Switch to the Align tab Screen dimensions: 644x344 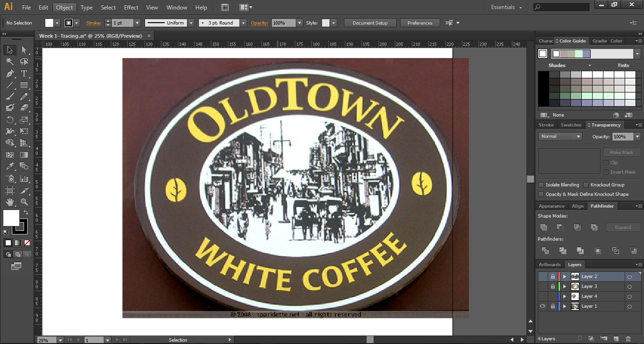pyautogui.click(x=577, y=206)
